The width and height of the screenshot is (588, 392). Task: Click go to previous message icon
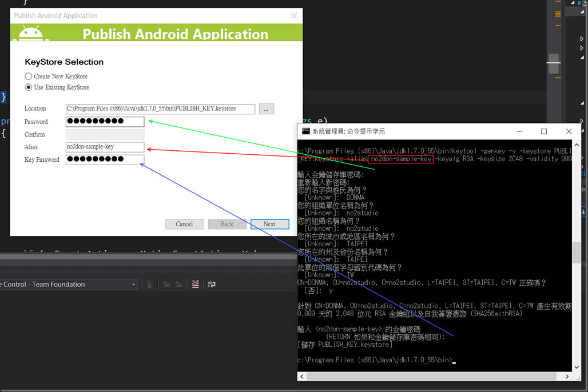coord(166,285)
